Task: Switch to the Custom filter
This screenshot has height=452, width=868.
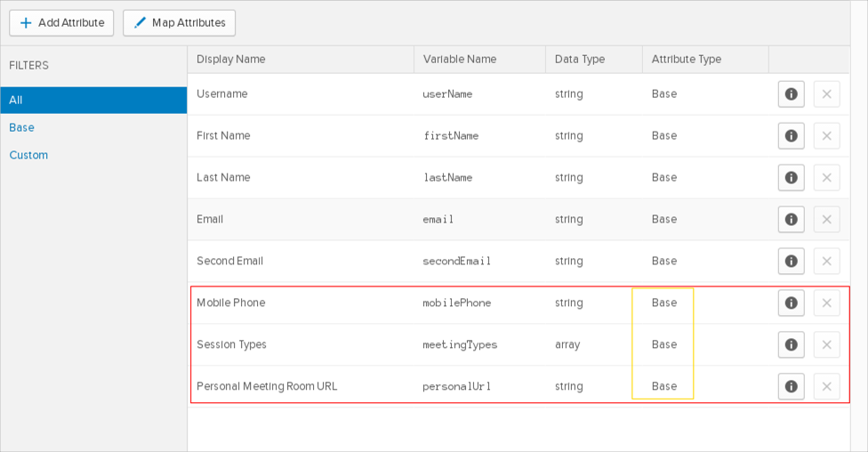Action: tap(28, 156)
